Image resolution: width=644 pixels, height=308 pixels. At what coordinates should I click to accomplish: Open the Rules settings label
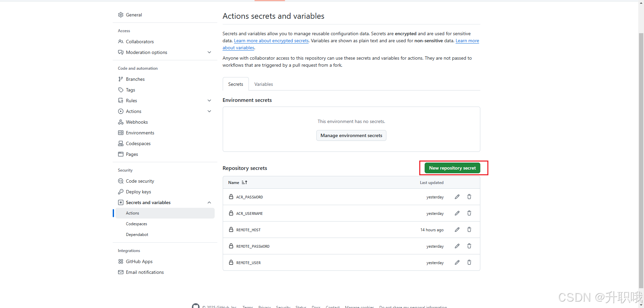tap(131, 101)
